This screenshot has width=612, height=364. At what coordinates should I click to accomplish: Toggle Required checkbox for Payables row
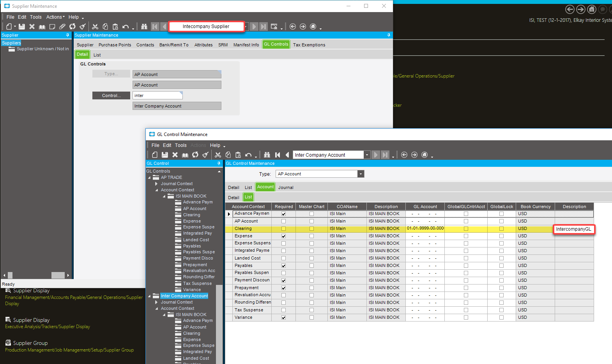(283, 266)
